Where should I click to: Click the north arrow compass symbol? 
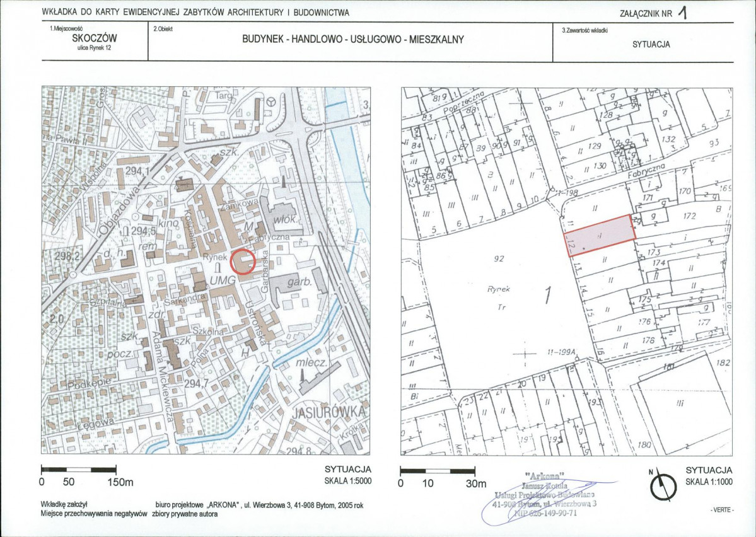(660, 485)
